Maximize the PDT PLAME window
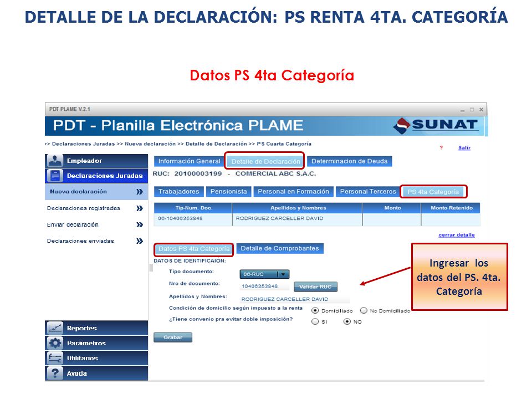532x399 pixels. (472, 110)
